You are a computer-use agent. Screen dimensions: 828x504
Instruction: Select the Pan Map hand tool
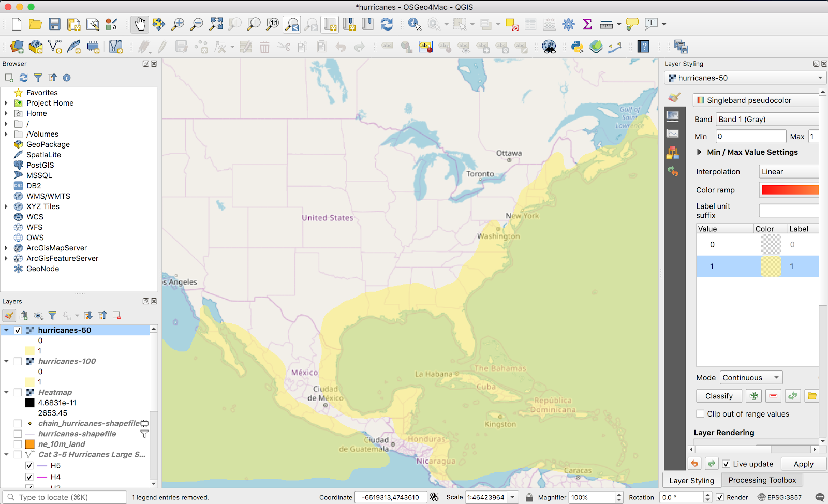pyautogui.click(x=140, y=24)
